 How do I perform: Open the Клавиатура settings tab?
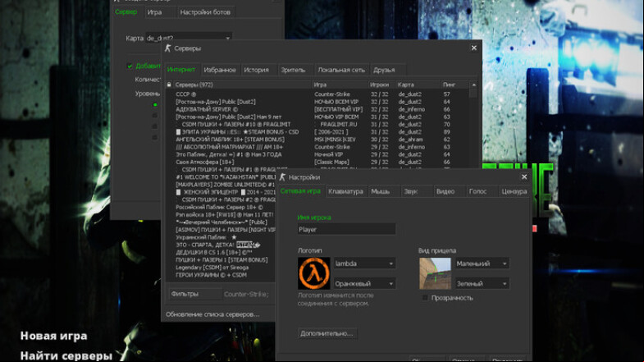pos(345,191)
